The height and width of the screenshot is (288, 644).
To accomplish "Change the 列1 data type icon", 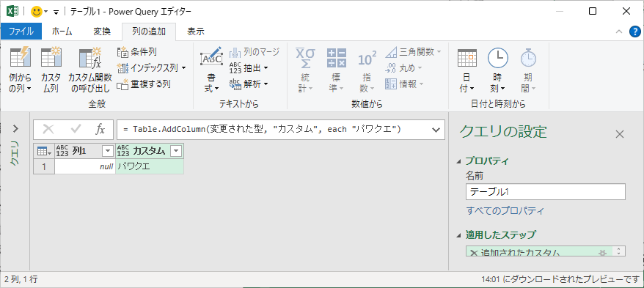I will (x=62, y=152).
